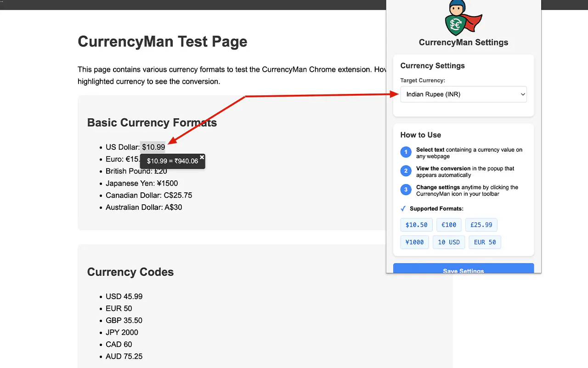This screenshot has width=588, height=368.
Task: Click the CurrencyMan Settings title
Action: (464, 42)
